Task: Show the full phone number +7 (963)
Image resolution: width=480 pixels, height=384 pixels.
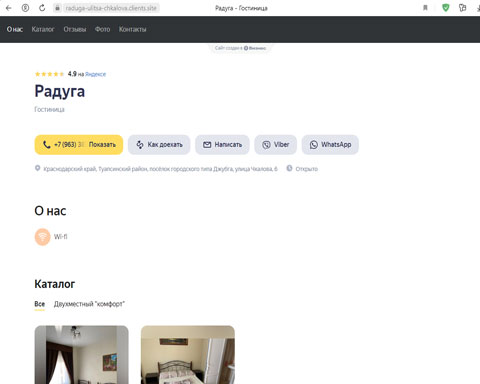Action: pyautogui.click(x=79, y=145)
